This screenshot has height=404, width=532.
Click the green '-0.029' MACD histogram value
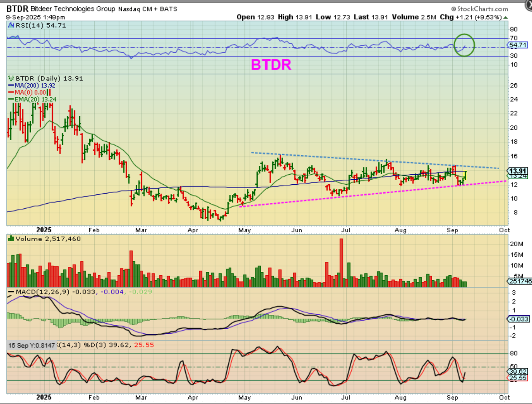[140, 292]
